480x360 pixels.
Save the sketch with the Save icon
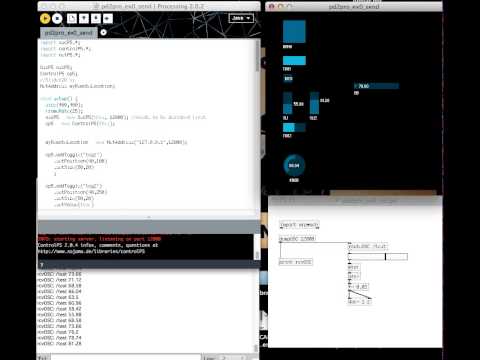tap(96, 19)
